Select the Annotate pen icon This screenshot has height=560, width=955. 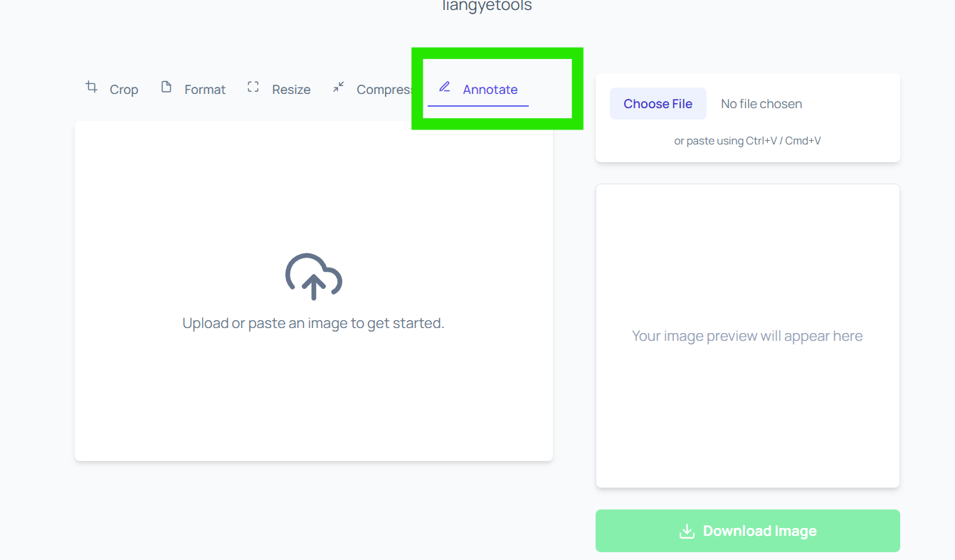(445, 88)
